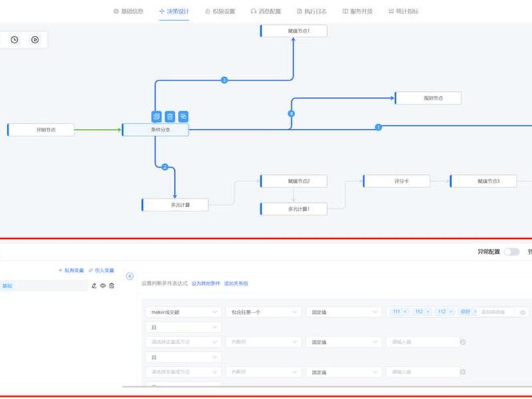This screenshot has height=399, width=532.
Task: Open the 统计指标 tab
Action: 404,11
